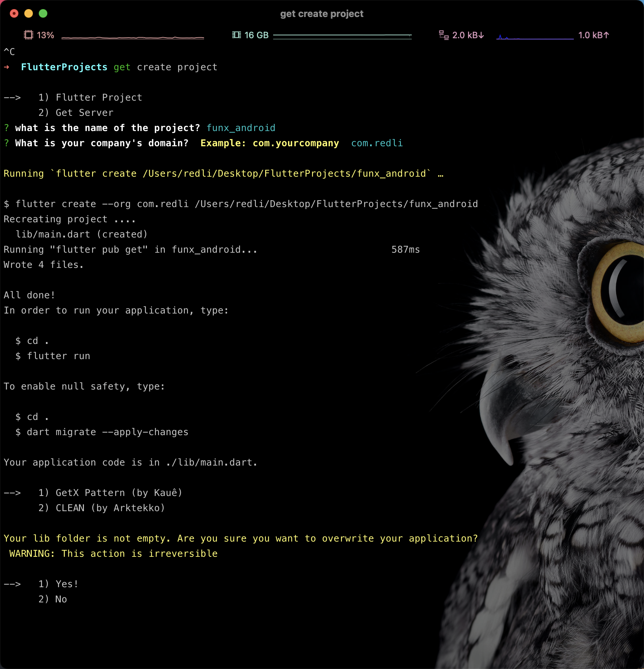Select the '2) CLEAN (by Arktekko)' option

[x=102, y=508]
